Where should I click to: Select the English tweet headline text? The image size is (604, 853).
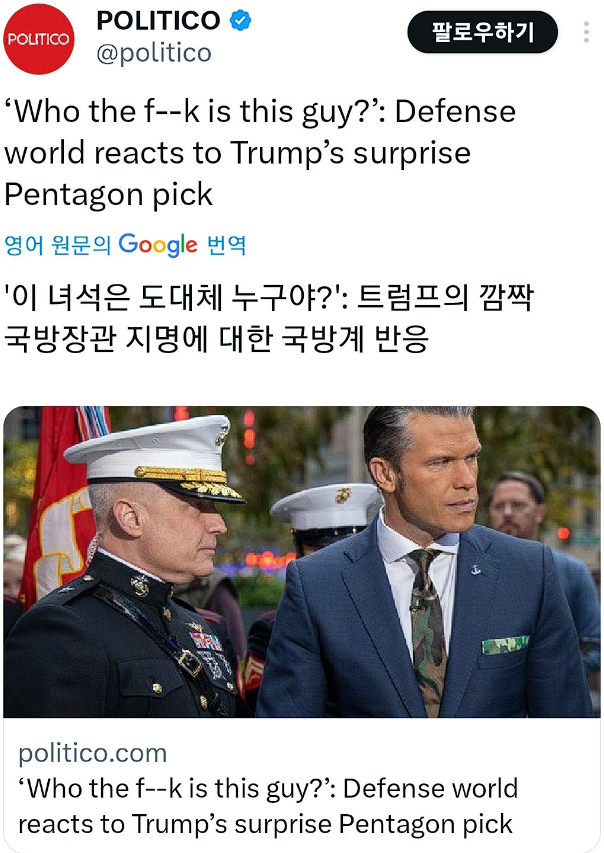(x=260, y=153)
